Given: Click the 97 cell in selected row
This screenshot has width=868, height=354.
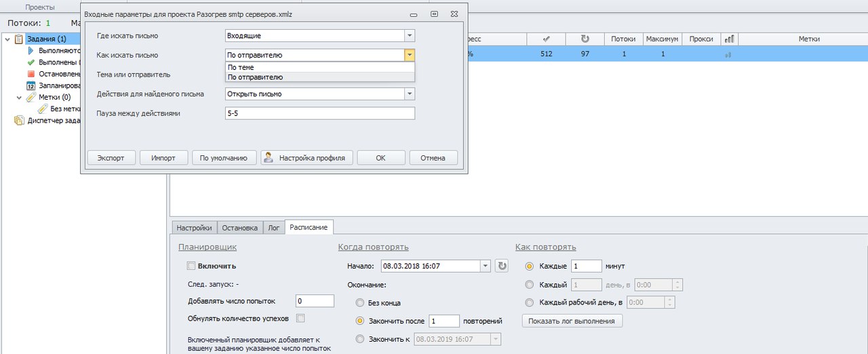Looking at the screenshot, I should 585,54.
